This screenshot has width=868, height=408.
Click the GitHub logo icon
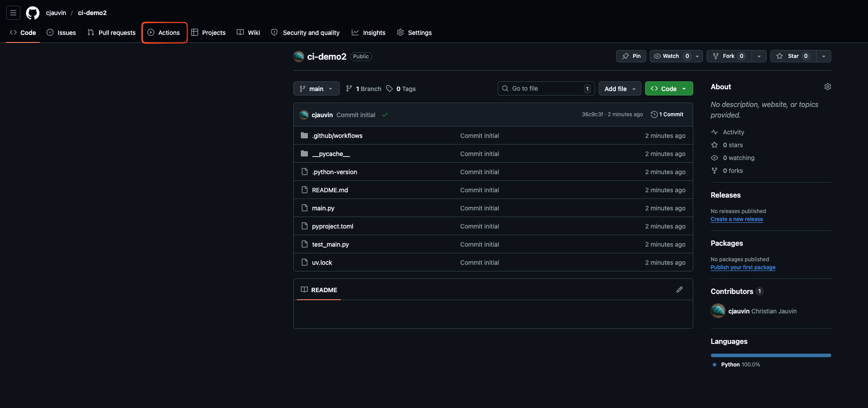[x=33, y=13]
